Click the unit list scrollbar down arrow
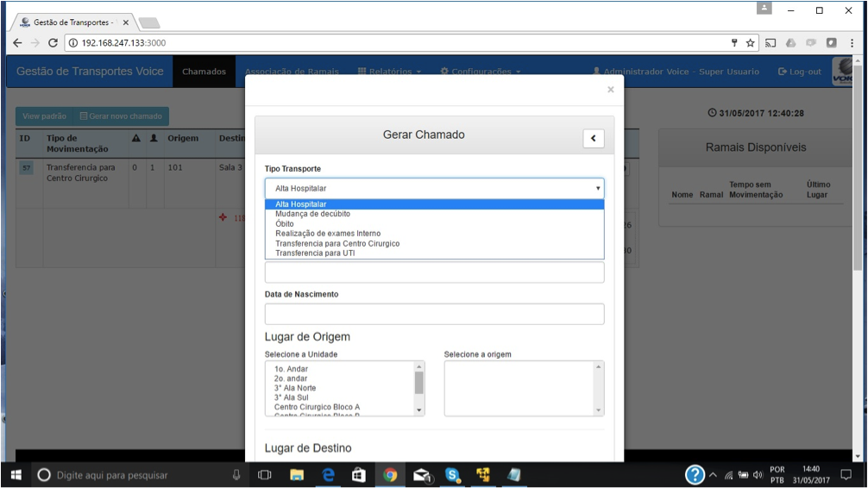Screen dimensions: 868x488 (x=419, y=411)
